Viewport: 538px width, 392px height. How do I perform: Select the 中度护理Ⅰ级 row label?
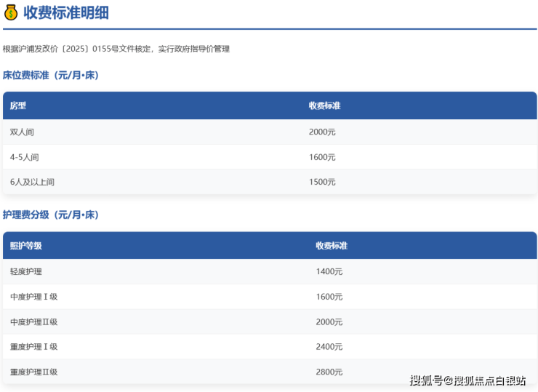pos(33,297)
